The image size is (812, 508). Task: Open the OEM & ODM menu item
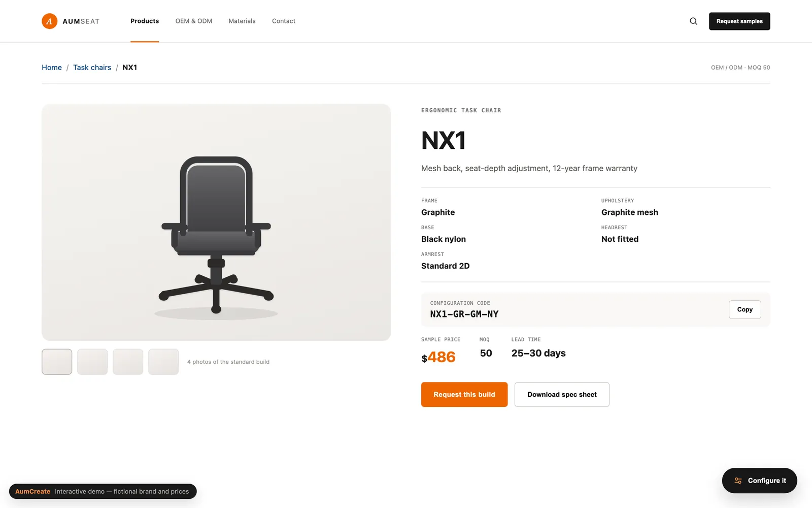coord(194,21)
